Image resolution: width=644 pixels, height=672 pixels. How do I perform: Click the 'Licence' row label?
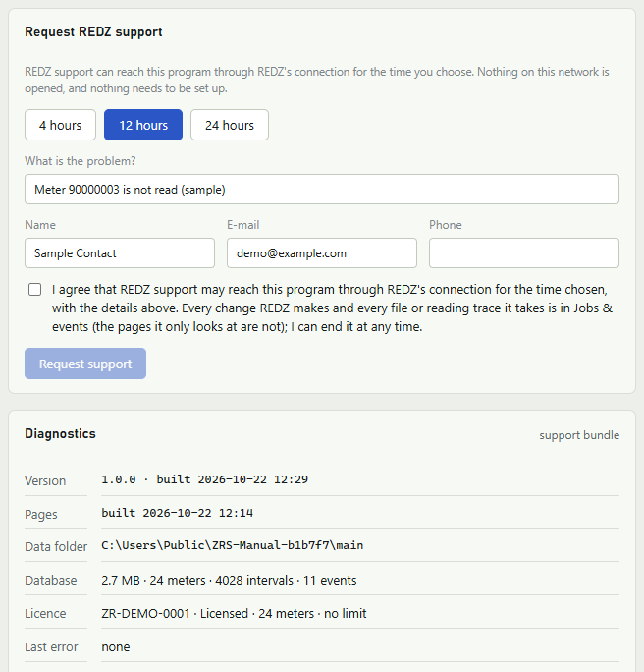tap(45, 614)
